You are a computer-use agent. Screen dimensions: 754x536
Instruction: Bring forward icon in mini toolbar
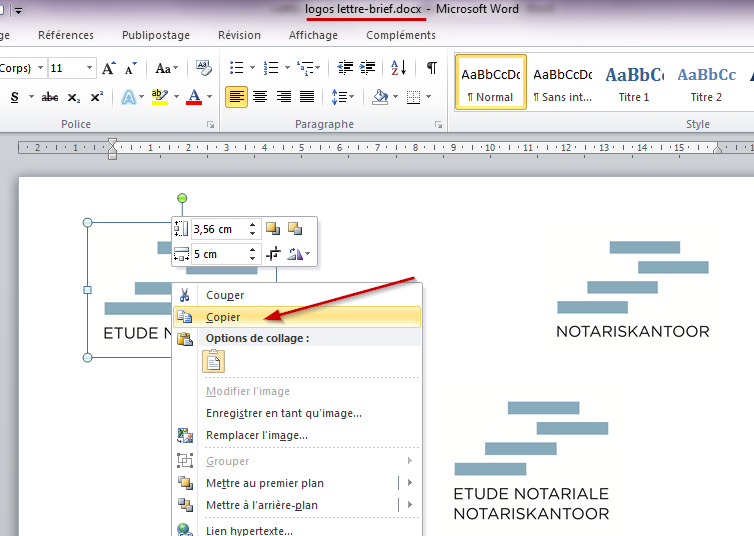click(x=273, y=229)
